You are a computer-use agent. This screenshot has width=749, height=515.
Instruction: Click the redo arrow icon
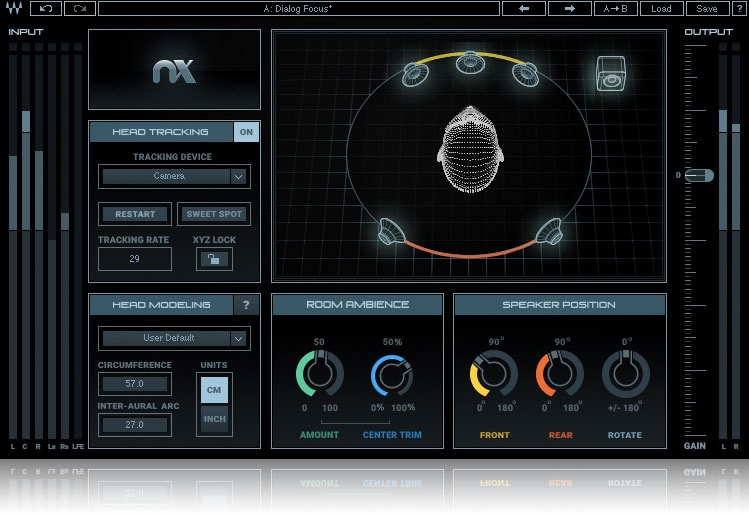pos(79,9)
